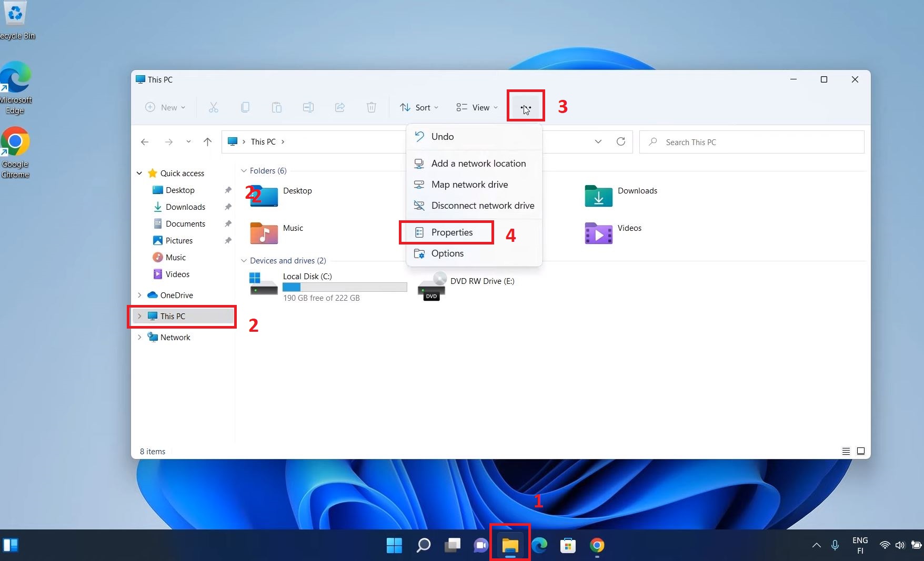The width and height of the screenshot is (924, 561).
Task: Open the View dropdown menu
Action: (x=477, y=107)
